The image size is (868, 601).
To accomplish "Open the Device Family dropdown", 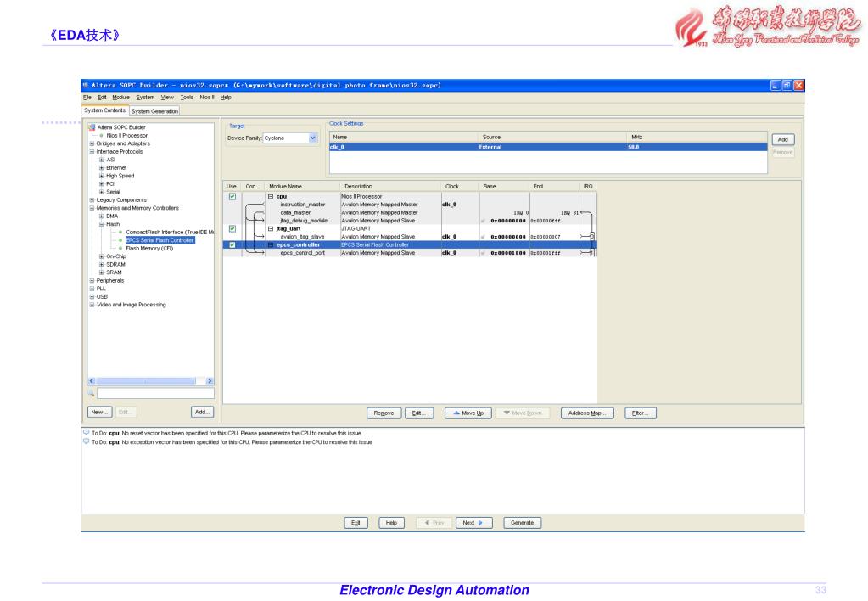I will [313, 138].
